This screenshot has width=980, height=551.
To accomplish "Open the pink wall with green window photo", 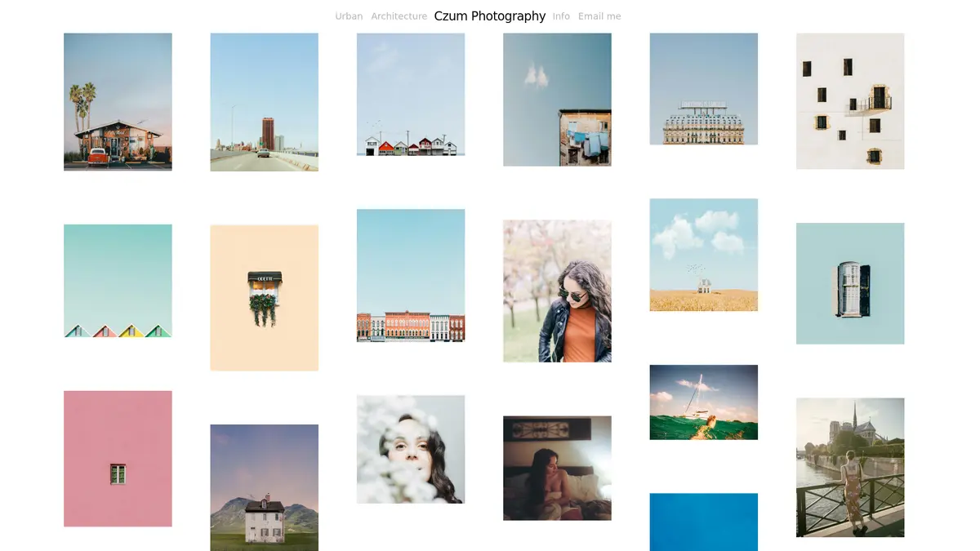I will 118,458.
